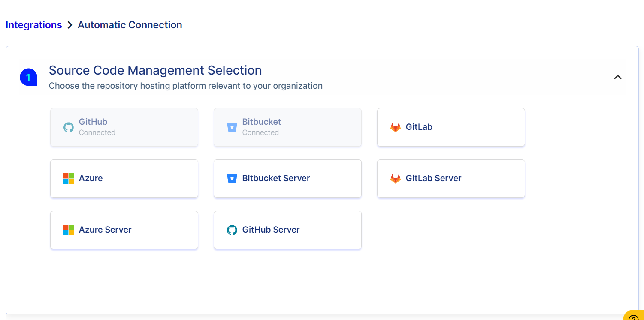Click the connected Bitbucket card
The width and height of the screenshot is (644, 320).
(x=287, y=127)
